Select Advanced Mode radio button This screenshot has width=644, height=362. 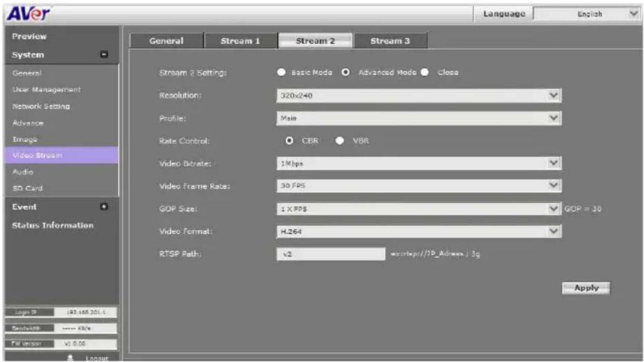pyautogui.click(x=346, y=73)
